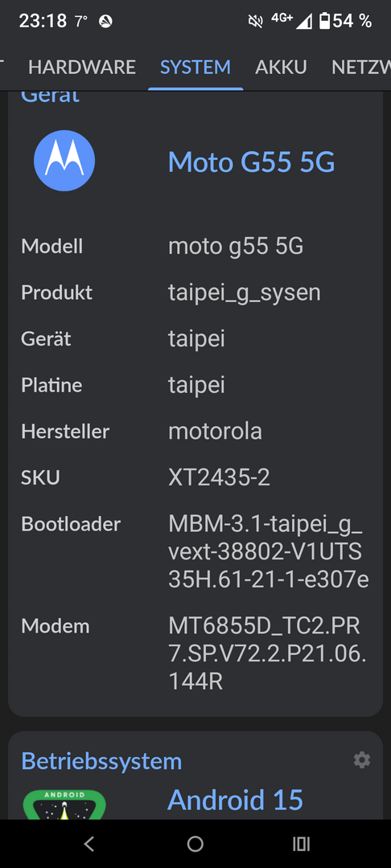Screen dimensions: 391x868
Task: Tap the Hersteller row motorola
Action: coord(195,431)
